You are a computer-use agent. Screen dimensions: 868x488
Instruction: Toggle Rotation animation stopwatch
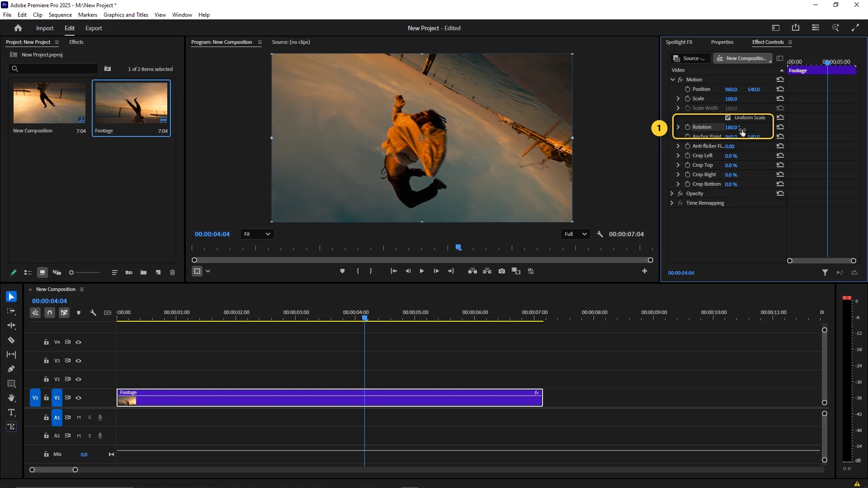pos(687,127)
